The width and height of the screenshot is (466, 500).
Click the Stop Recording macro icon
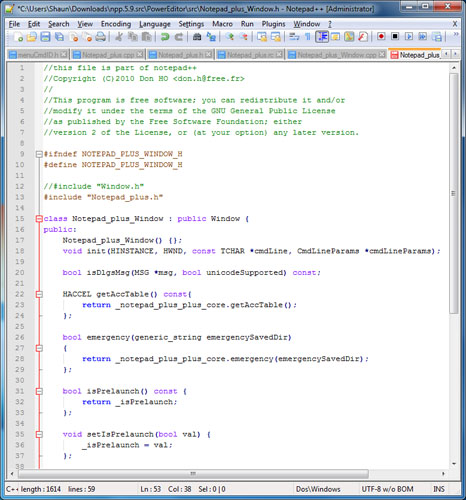tap(395, 37)
